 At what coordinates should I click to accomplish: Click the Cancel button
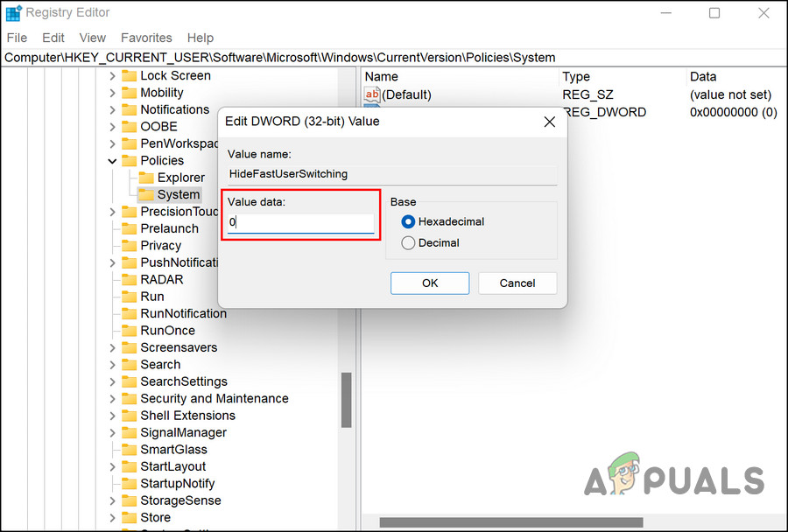517,283
